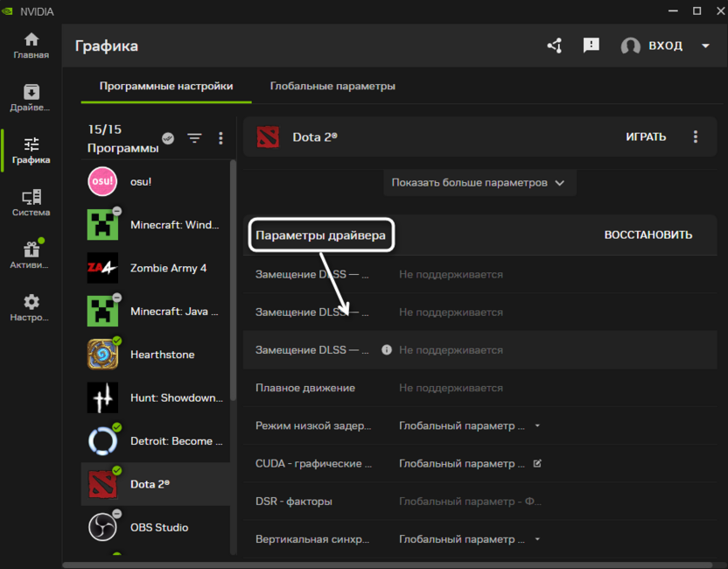Click the Dota 2 logo in header card
Screen dimensions: 728x569
(x=268, y=137)
